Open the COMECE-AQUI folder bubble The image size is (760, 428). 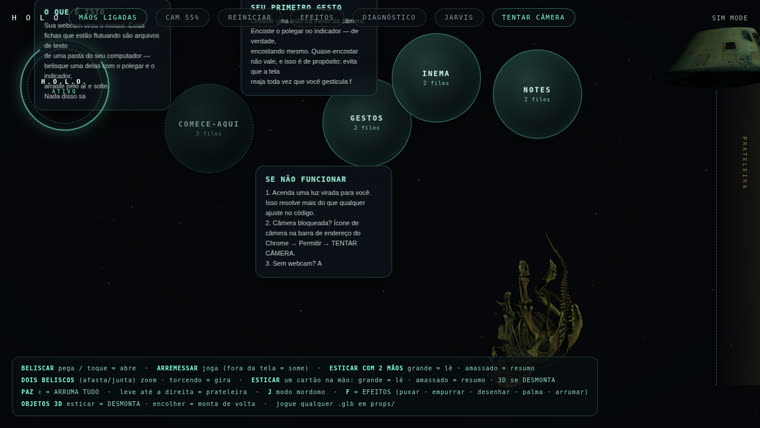click(x=209, y=128)
